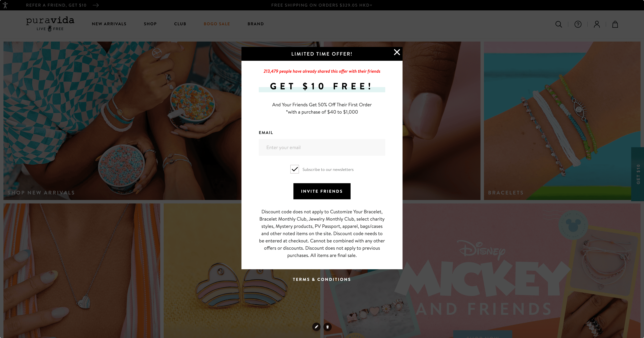
Task: Click the Pura Vida logo
Action: [x=50, y=24]
